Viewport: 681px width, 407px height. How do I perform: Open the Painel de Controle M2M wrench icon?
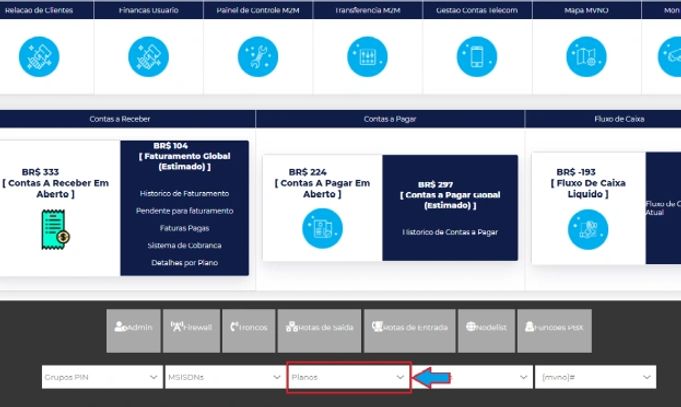pos(258,57)
